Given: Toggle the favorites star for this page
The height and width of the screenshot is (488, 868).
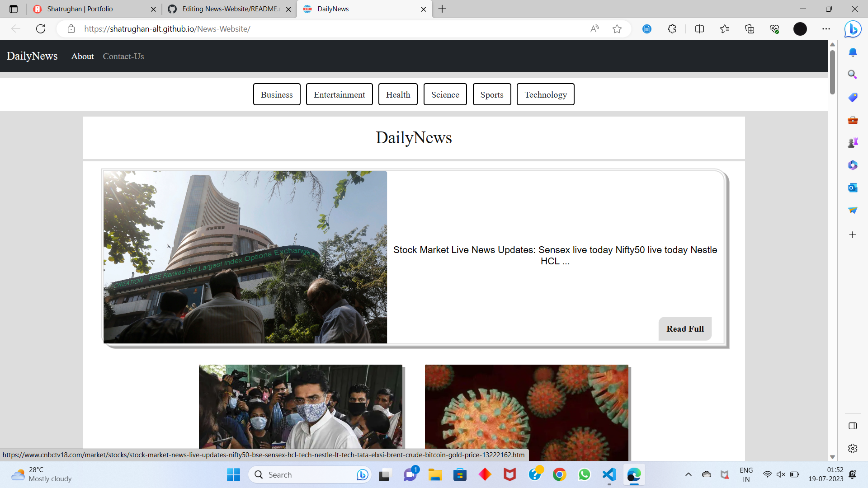Looking at the screenshot, I should coord(618,28).
